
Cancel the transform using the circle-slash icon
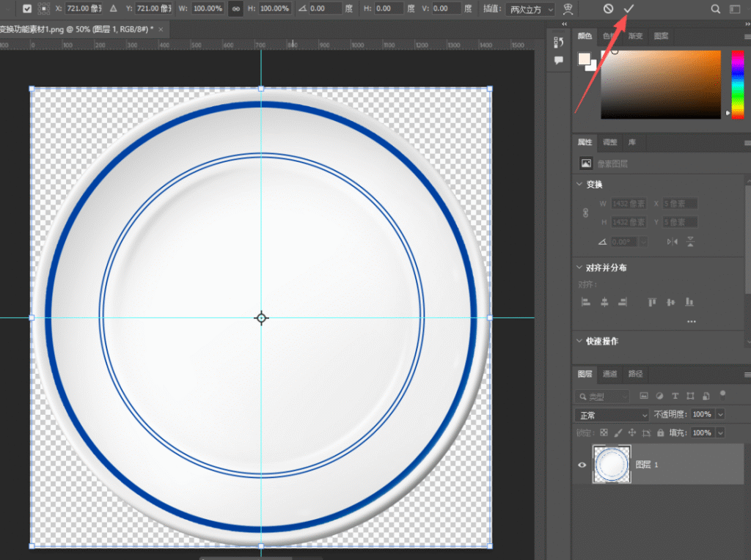tap(608, 9)
